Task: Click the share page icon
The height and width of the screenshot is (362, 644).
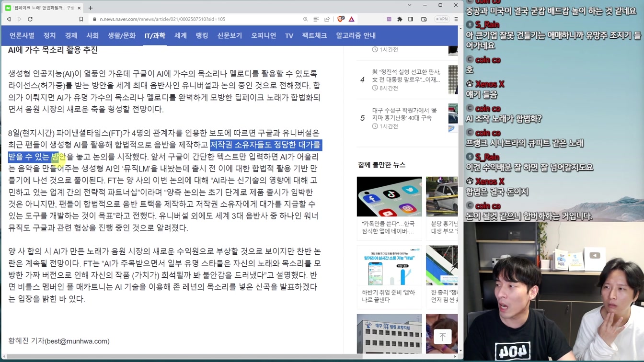Action: [x=327, y=19]
